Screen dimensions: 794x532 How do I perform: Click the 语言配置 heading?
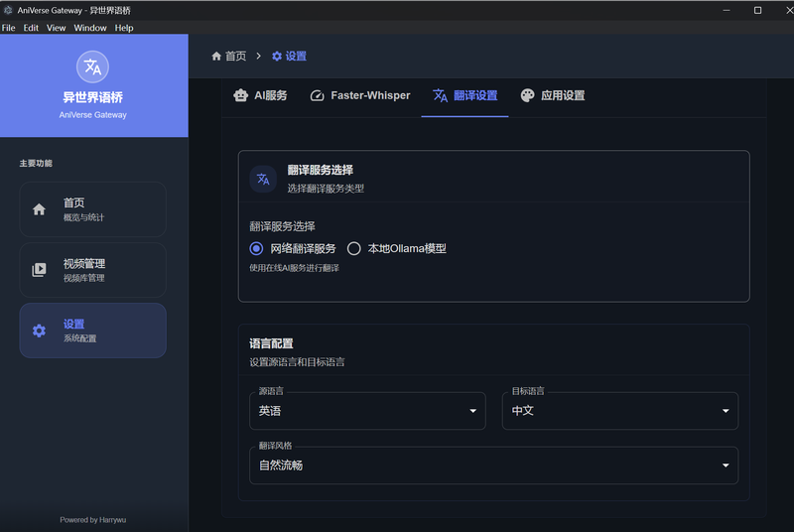271,343
